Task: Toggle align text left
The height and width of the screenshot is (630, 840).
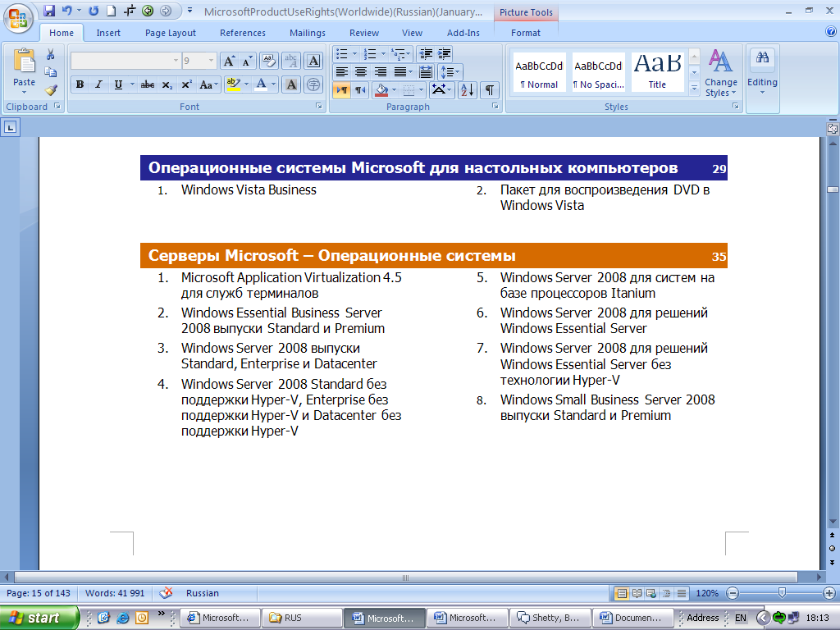Action: pos(342,72)
